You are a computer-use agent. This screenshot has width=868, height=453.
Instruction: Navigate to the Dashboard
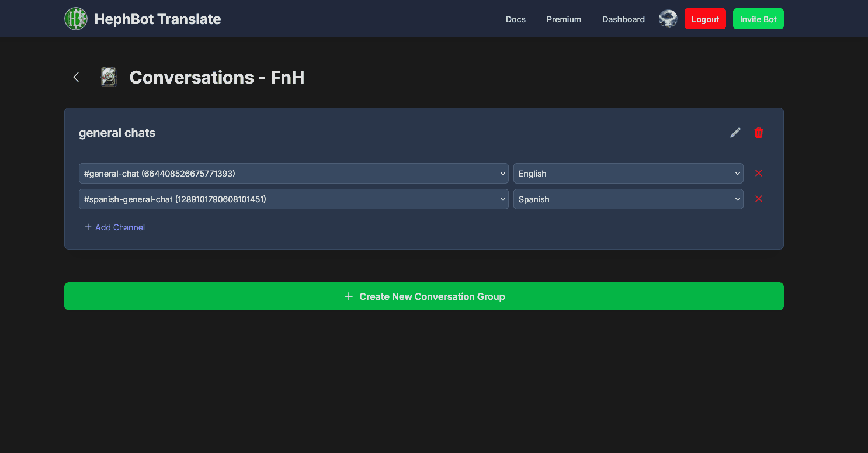point(623,19)
